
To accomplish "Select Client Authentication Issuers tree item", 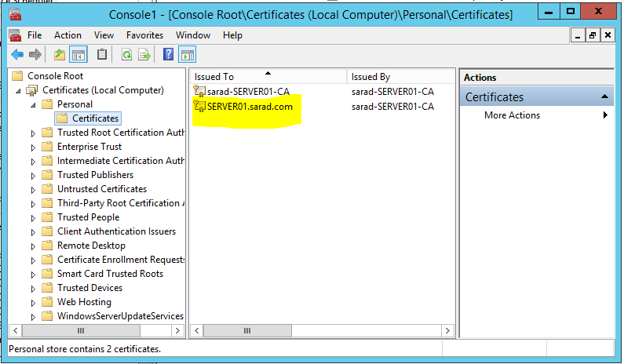I will 116,231.
